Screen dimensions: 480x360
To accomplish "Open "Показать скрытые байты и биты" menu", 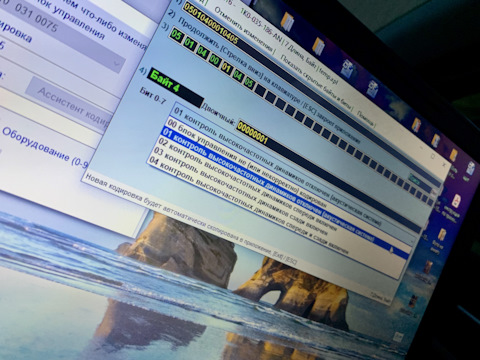I will 316,82.
